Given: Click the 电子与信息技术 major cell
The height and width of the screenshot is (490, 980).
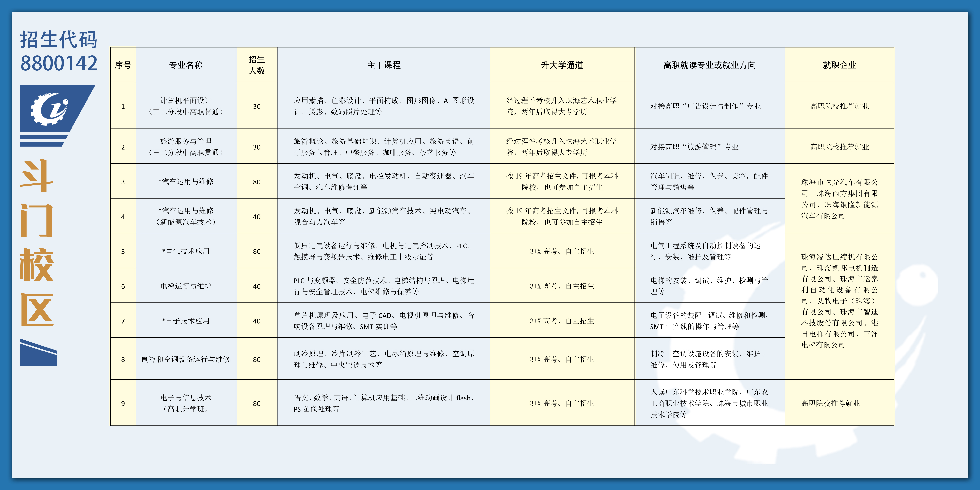Looking at the screenshot, I should pyautogui.click(x=186, y=403).
